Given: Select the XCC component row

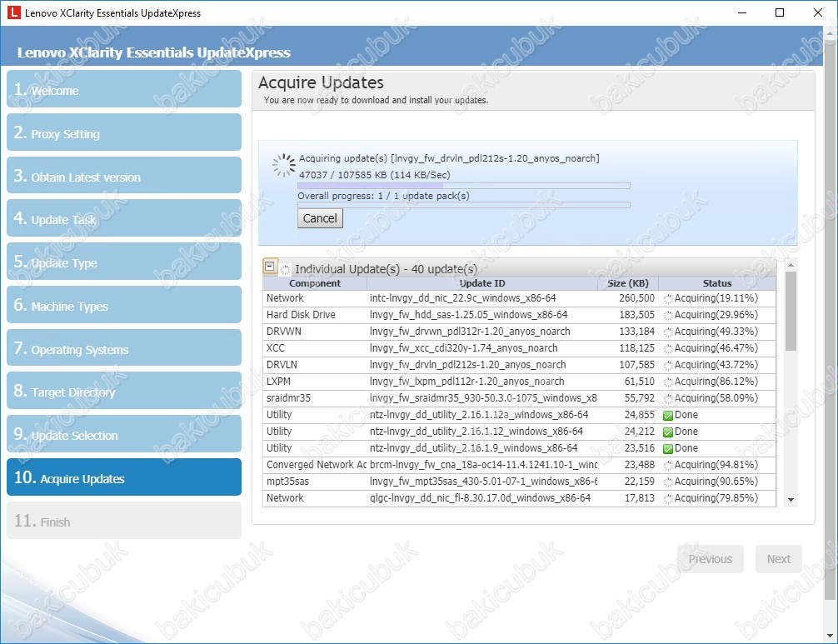Looking at the screenshot, I should [519, 348].
